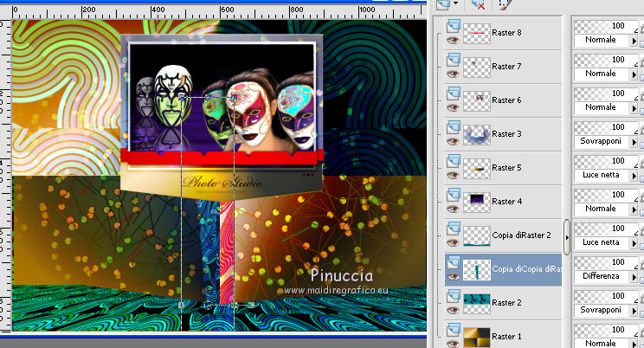
Task: Open blend mode dropdown for Raster 7
Action: point(634,74)
